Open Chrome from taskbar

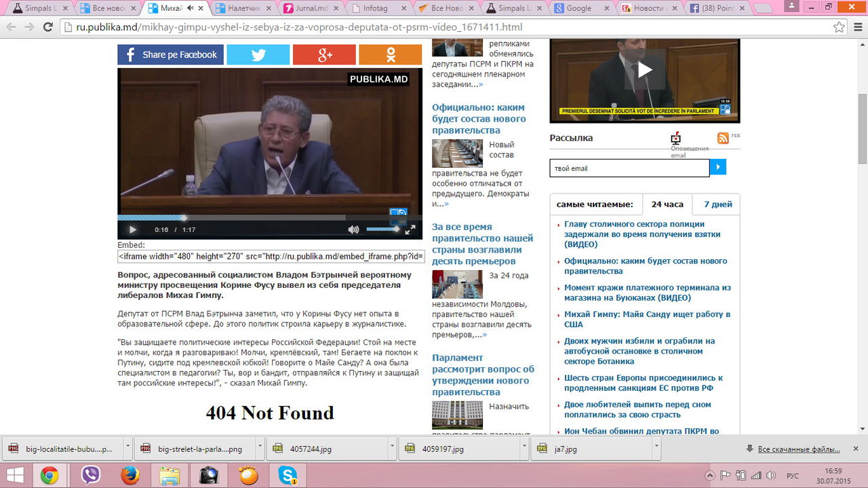[x=49, y=475]
